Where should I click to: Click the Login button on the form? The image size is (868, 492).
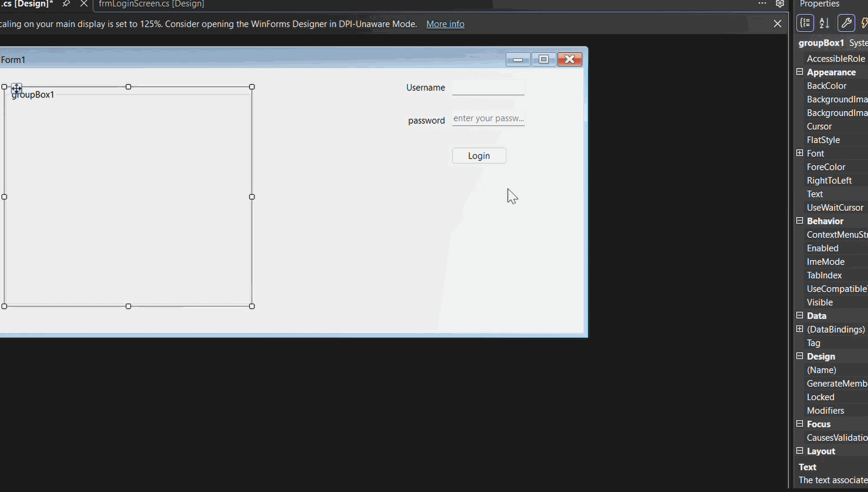479,156
